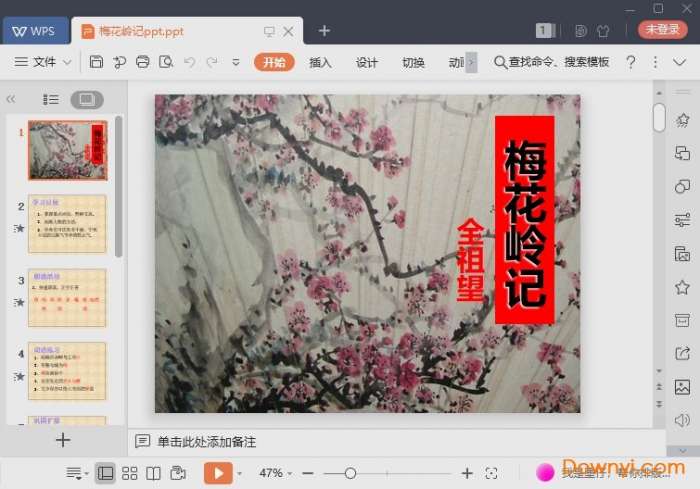
Task: Click the print icon in toolbar
Action: click(142, 62)
